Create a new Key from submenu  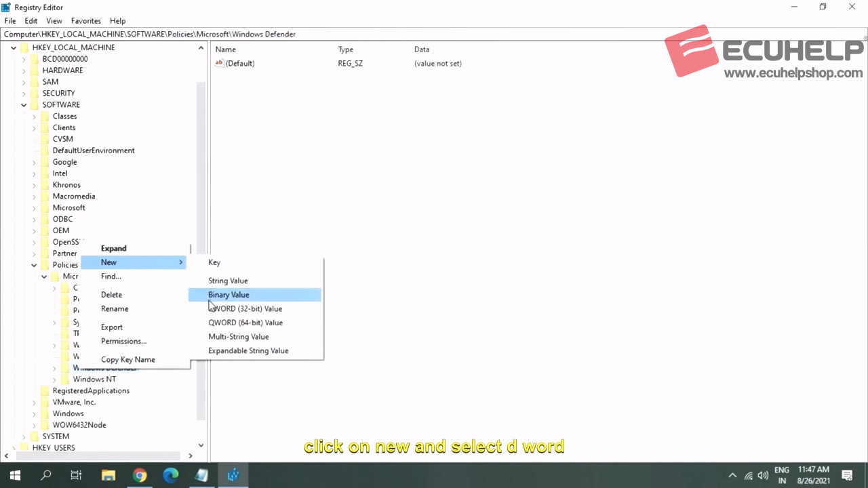pyautogui.click(x=255, y=262)
